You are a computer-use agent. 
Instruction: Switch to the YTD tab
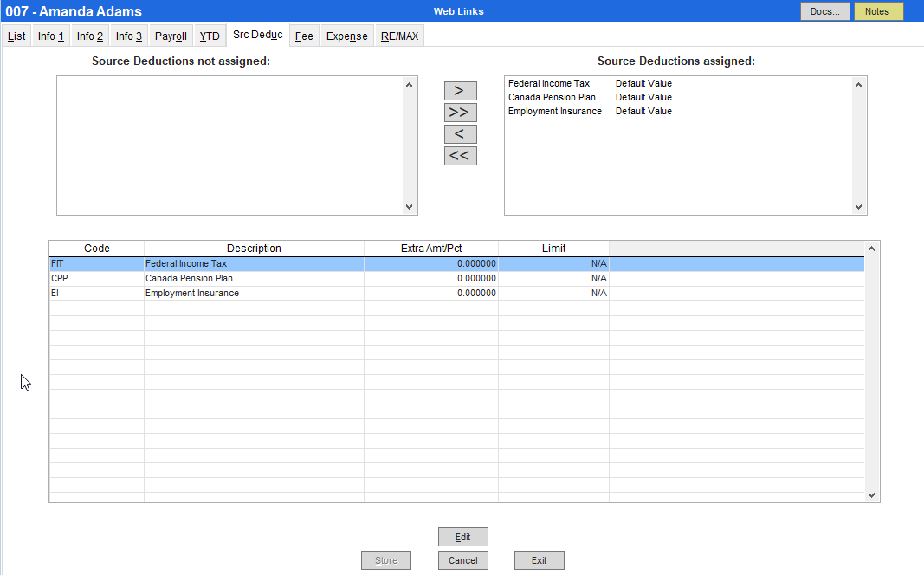[210, 36]
